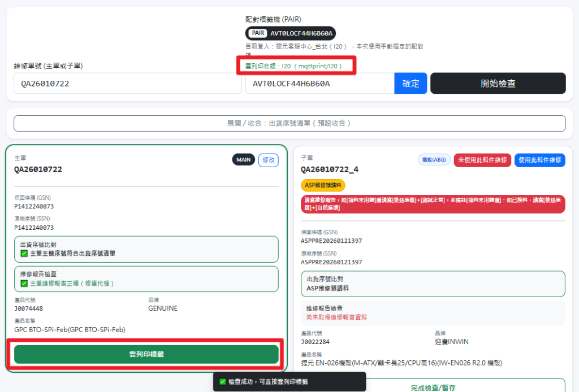The height and width of the screenshot is (392, 579).
Task: Click the sub-order title QA26010722_4
Action: click(330, 169)
